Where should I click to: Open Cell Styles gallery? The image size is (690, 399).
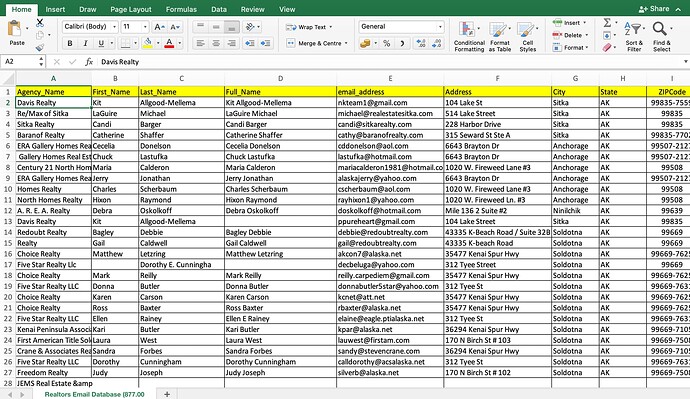click(527, 37)
